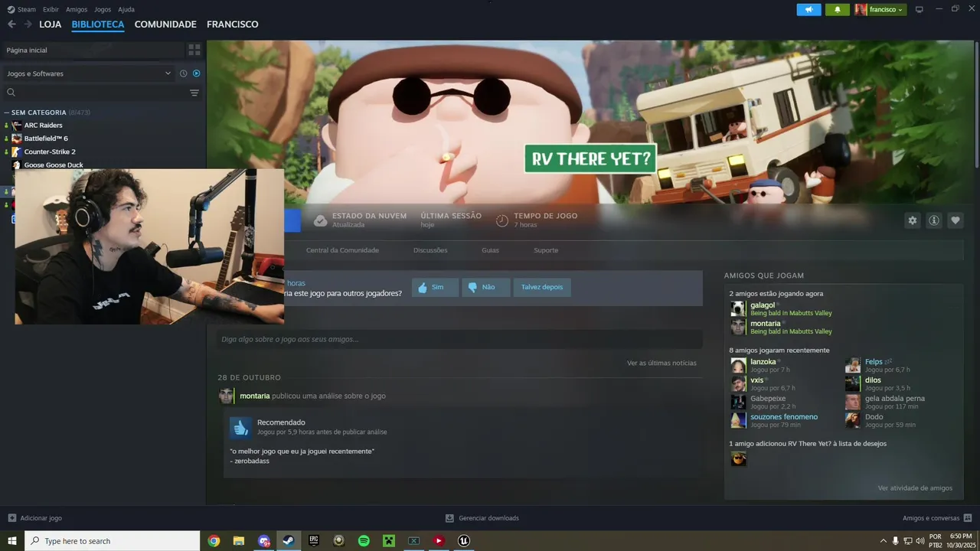Sort library by recent activity clock
Viewport: 980px width, 551px height.
coord(184,73)
